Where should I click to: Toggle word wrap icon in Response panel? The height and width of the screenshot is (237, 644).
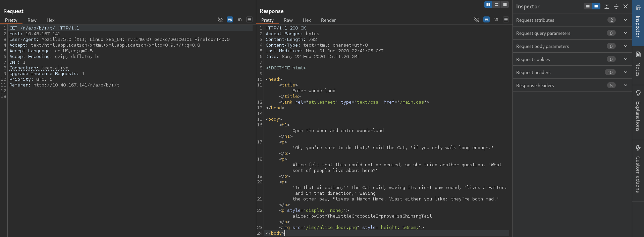[x=486, y=20]
